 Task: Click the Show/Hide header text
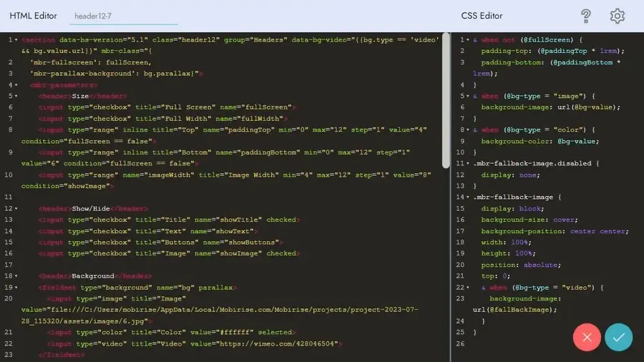pyautogui.click(x=91, y=208)
